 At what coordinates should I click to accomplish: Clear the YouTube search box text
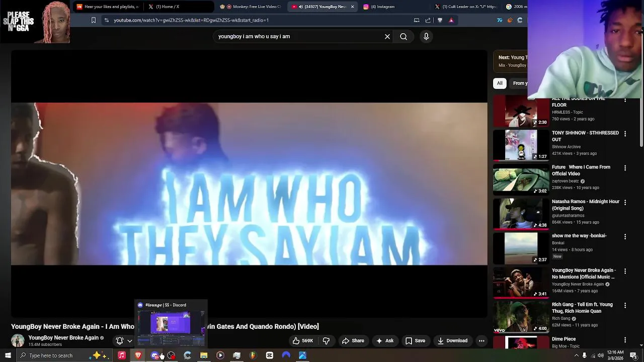[x=387, y=36]
